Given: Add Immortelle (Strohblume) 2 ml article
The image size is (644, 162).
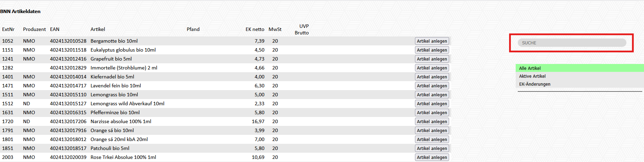Looking at the screenshot, I should [x=432, y=68].
